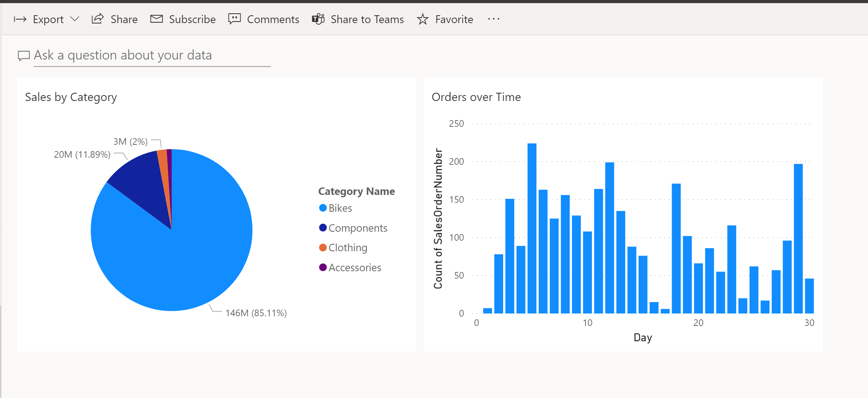Click the Q&A chat icon

[x=23, y=56]
